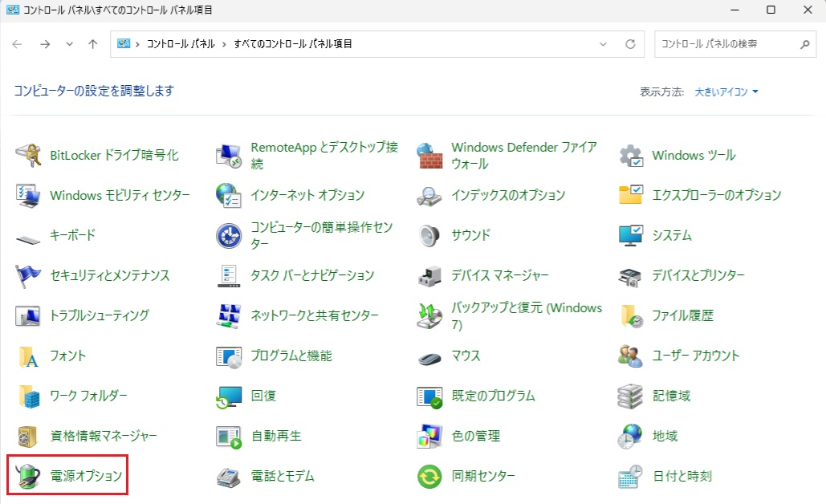Open the 地域 globe clock icon
The width and height of the screenshot is (826, 504).
tap(631, 436)
